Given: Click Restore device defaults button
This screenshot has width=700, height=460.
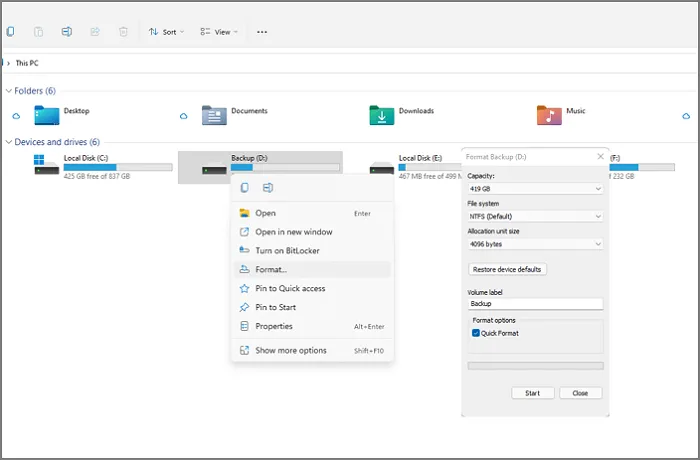Looking at the screenshot, I should pyautogui.click(x=507, y=270).
